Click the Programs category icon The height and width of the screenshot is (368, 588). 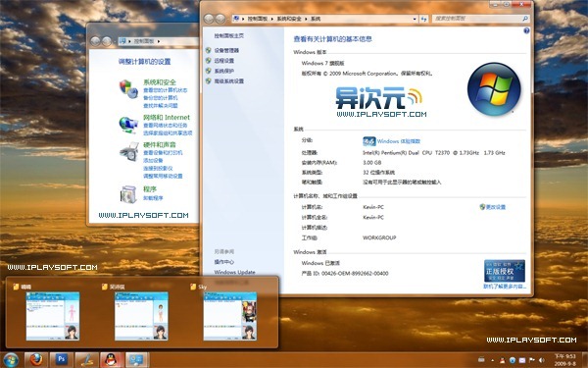click(x=128, y=194)
